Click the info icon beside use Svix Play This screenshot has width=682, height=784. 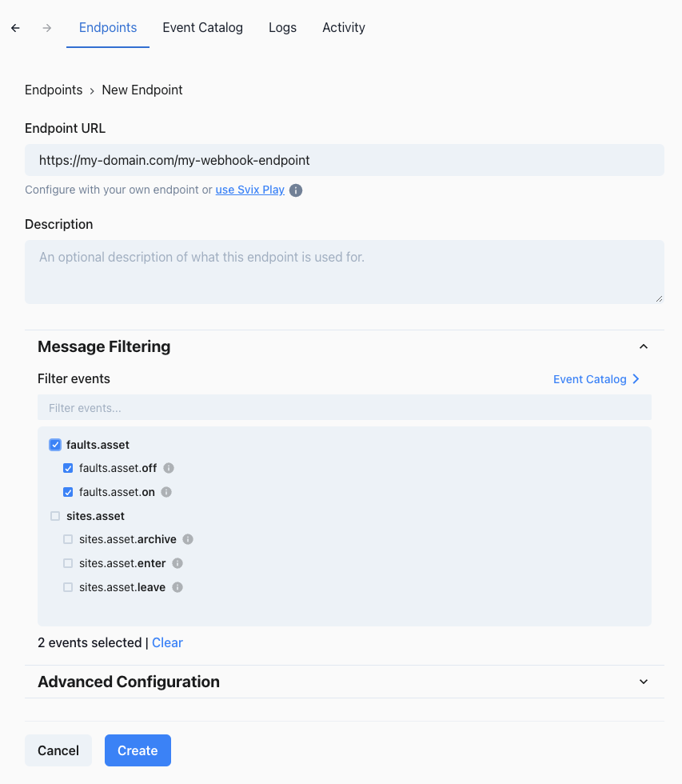coord(296,190)
